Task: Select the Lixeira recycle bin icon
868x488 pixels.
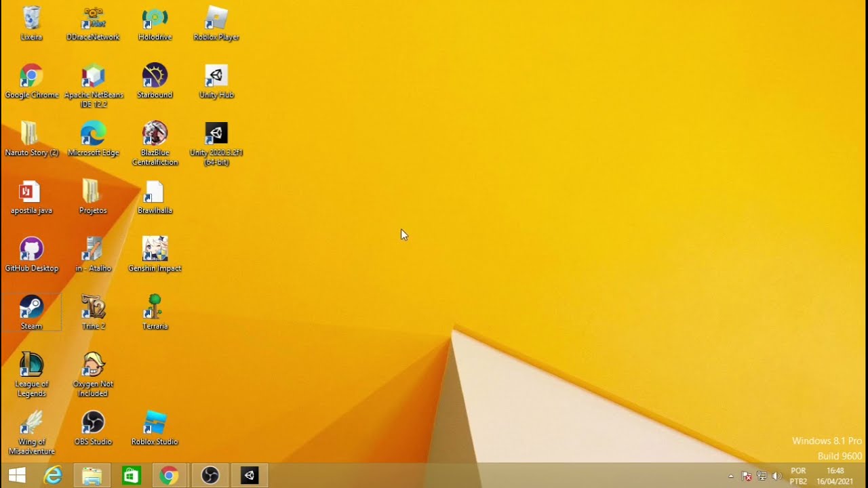Action: point(31,24)
